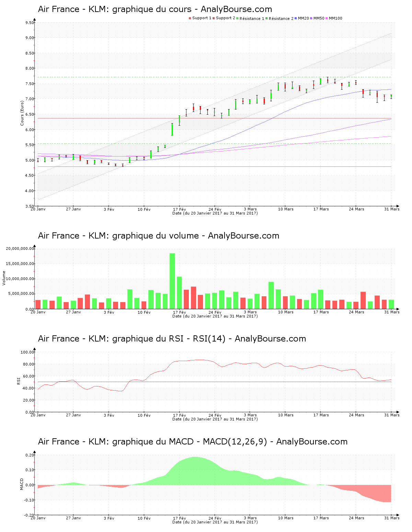Click the tallest green volume bar

pos(172,281)
